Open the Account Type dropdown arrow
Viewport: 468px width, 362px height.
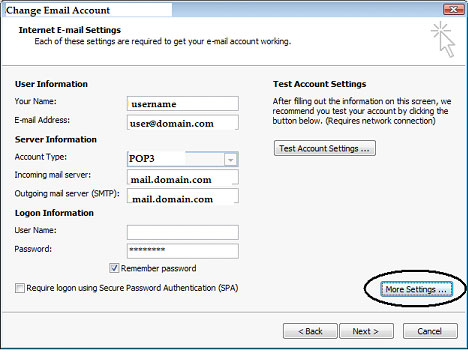coord(231,159)
